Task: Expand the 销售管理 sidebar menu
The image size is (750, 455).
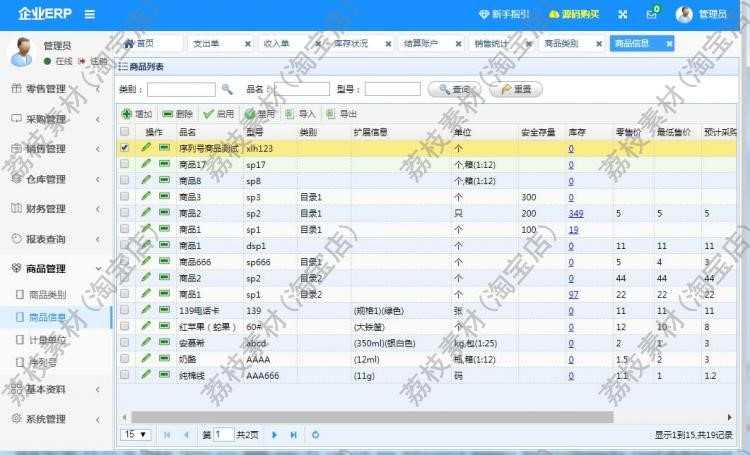Action: pyautogui.click(x=56, y=149)
